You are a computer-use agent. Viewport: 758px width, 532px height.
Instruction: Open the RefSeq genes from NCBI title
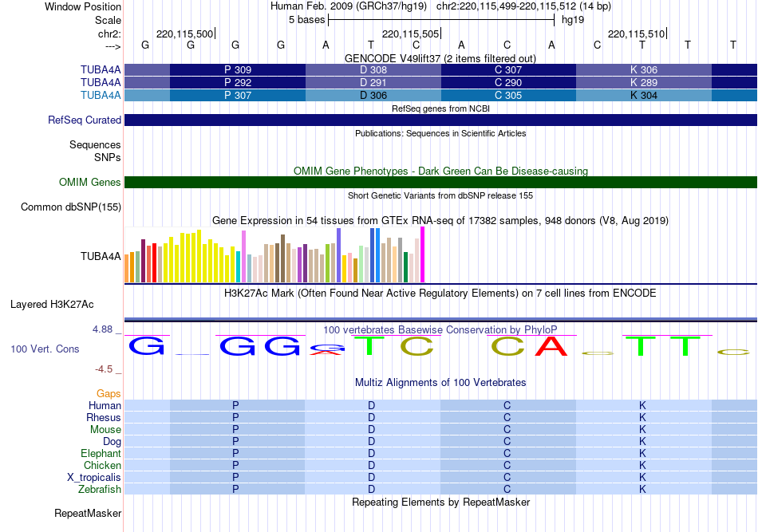tap(440, 108)
